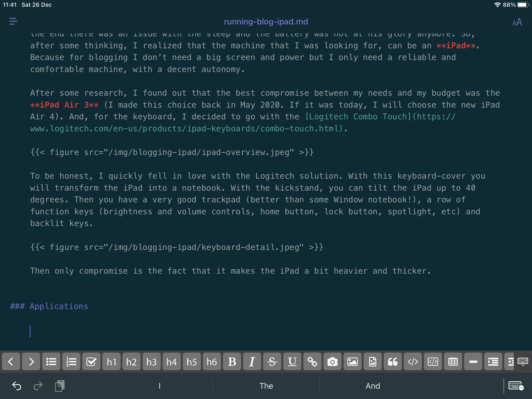Open the sidebar menu icon

(13, 21)
